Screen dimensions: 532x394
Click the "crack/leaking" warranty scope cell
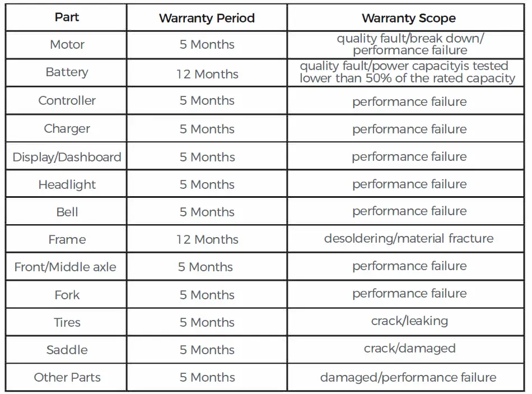[x=409, y=321]
